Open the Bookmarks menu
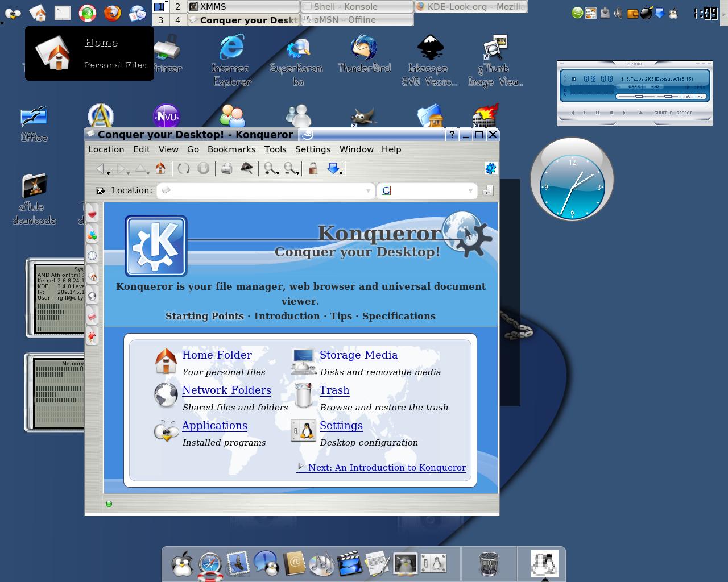This screenshot has height=582, width=728. click(231, 149)
